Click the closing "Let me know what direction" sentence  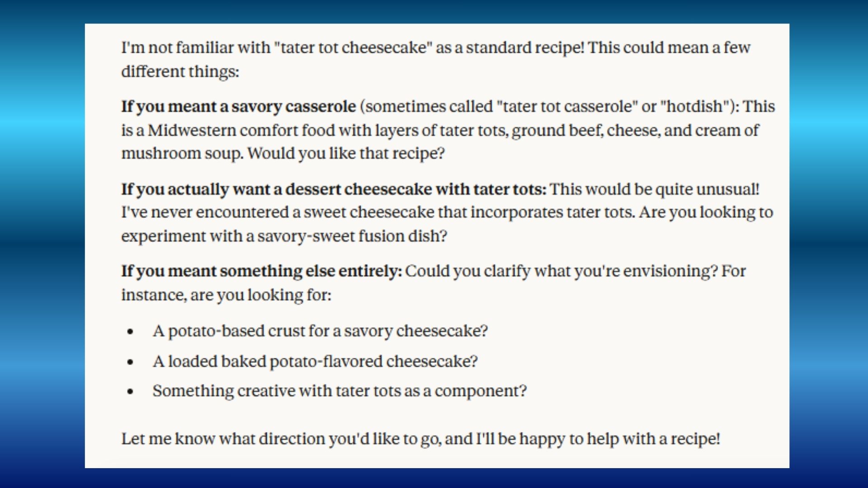pos(420,439)
